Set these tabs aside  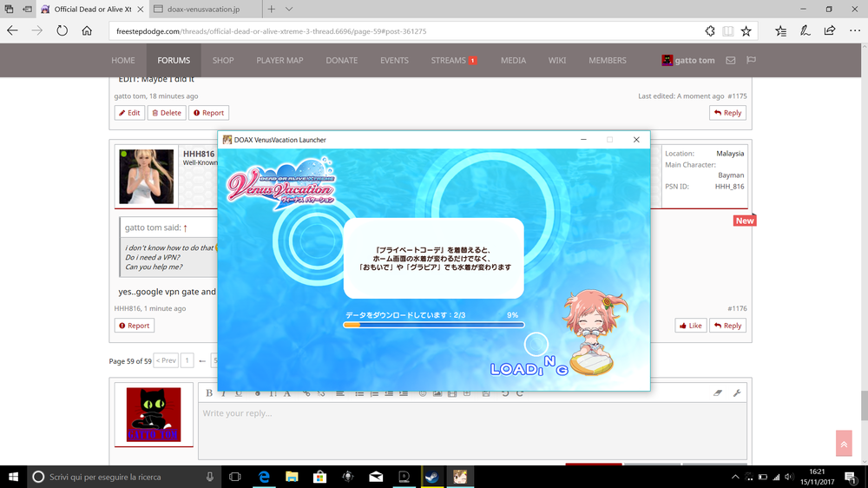click(x=27, y=9)
